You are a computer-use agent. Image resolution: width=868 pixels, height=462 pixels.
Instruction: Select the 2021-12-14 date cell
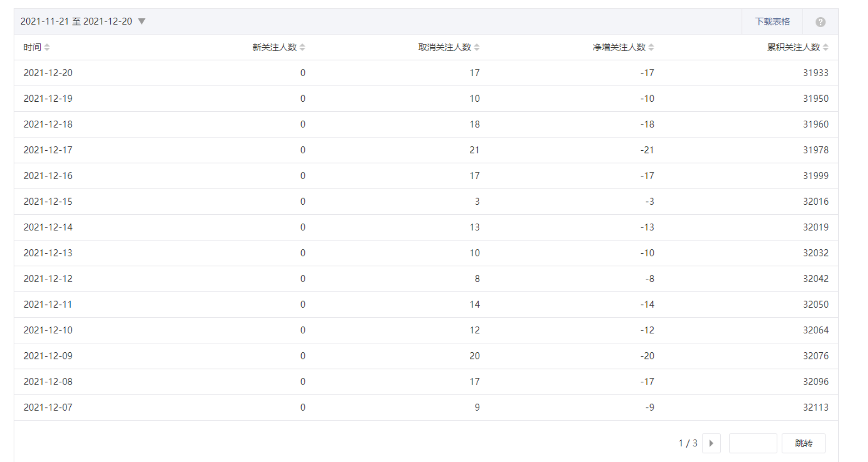click(x=48, y=227)
